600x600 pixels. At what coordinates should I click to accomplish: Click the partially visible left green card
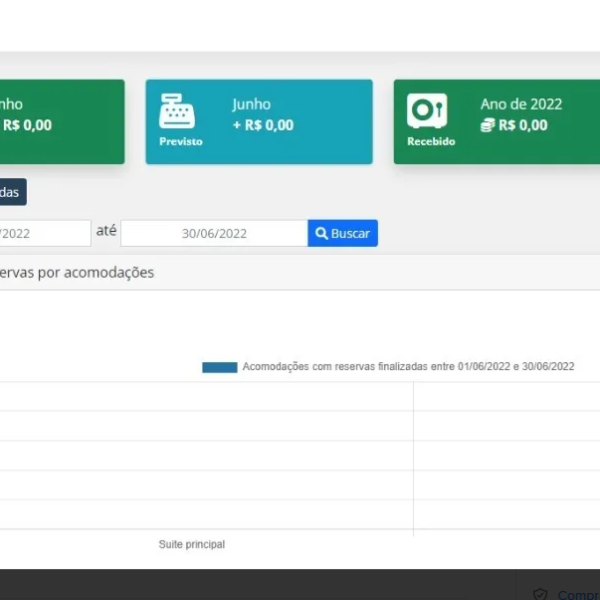pos(60,121)
